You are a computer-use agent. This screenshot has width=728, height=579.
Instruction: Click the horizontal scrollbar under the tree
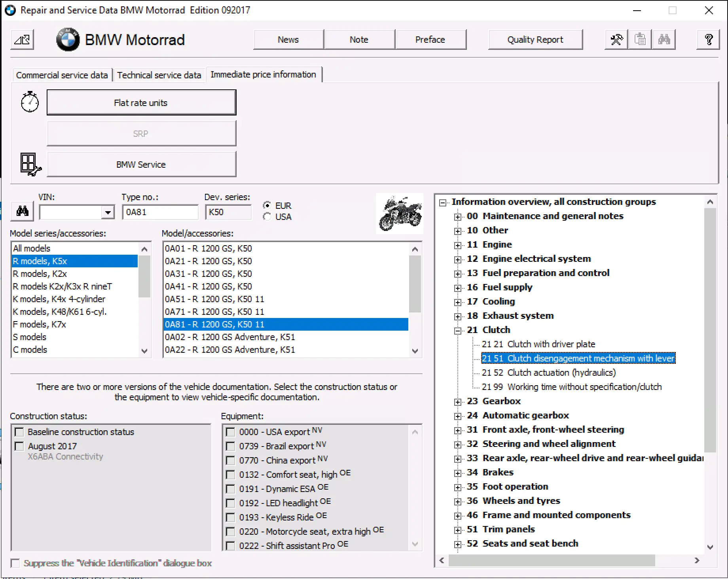pos(552,560)
